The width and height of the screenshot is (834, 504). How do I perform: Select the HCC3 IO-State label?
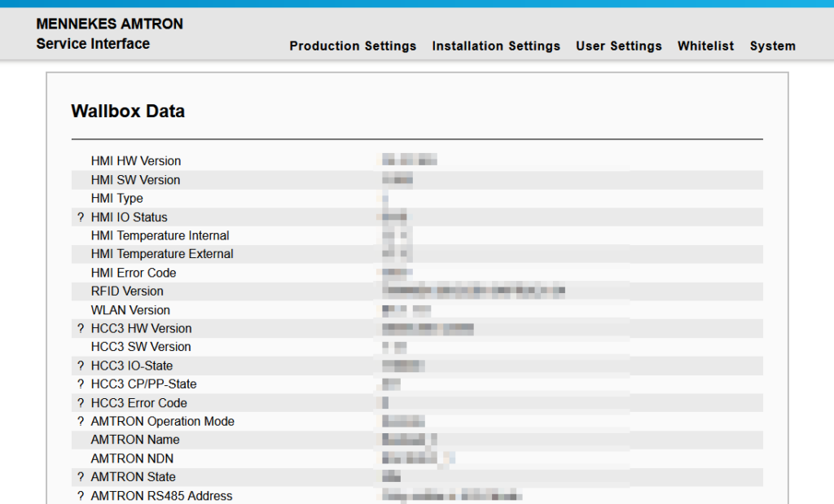point(131,366)
